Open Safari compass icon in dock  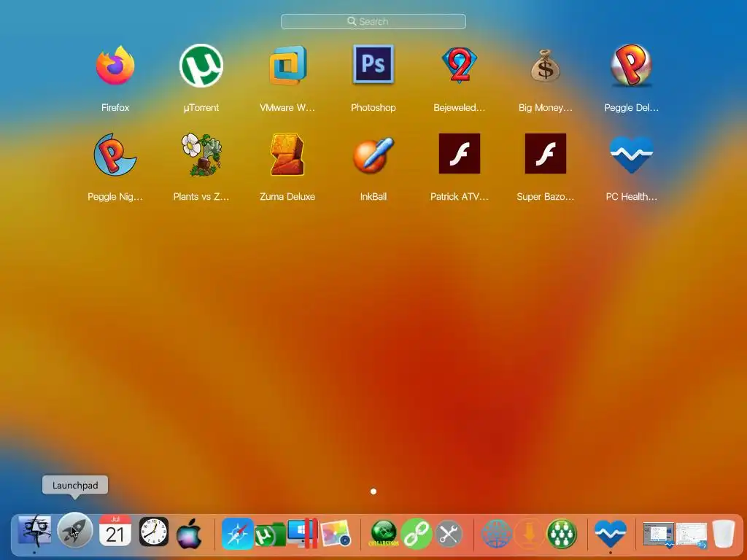pos(237,534)
